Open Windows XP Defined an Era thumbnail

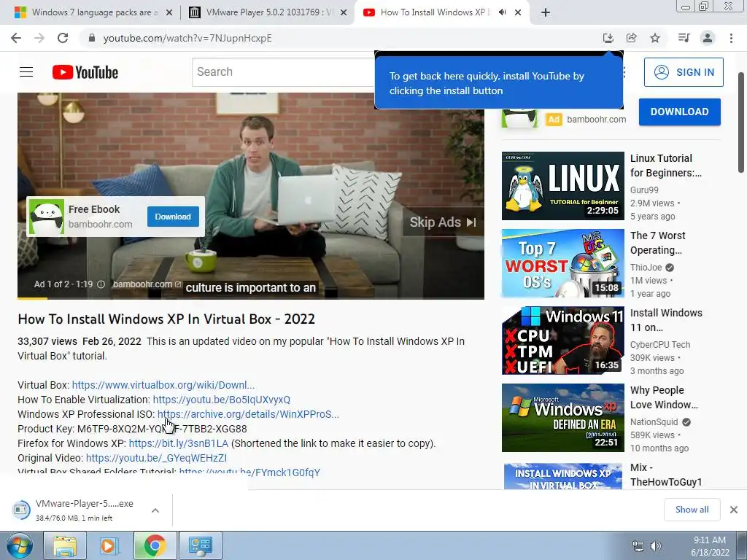(x=562, y=418)
